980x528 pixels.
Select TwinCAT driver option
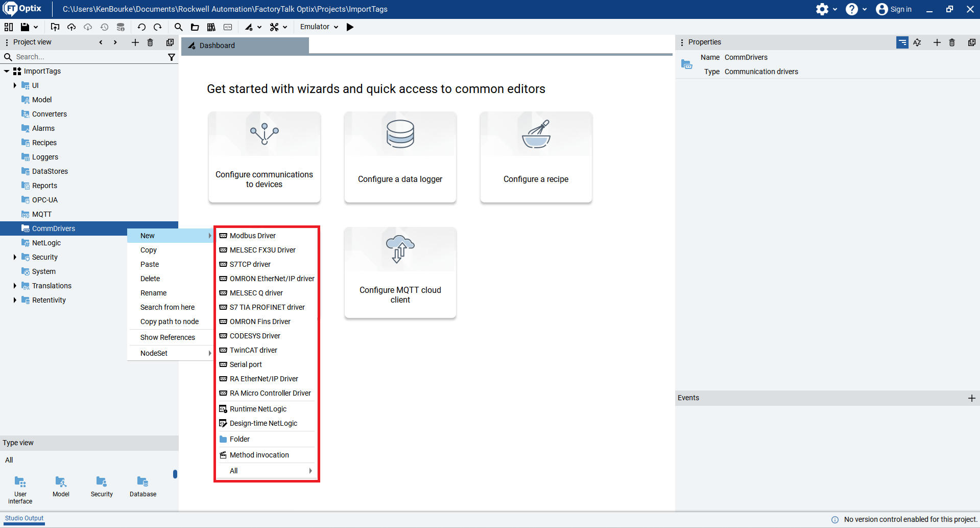(266, 350)
